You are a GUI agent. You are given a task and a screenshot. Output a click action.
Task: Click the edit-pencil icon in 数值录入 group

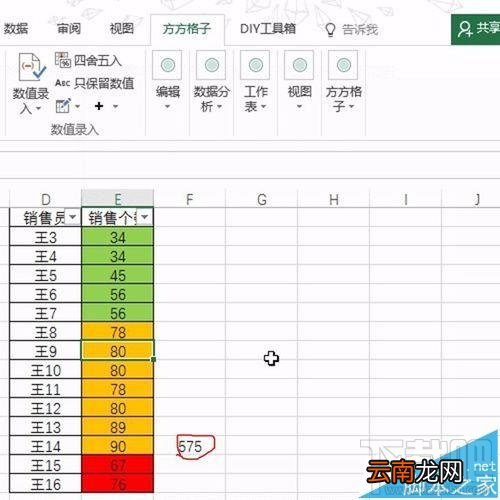click(x=63, y=106)
